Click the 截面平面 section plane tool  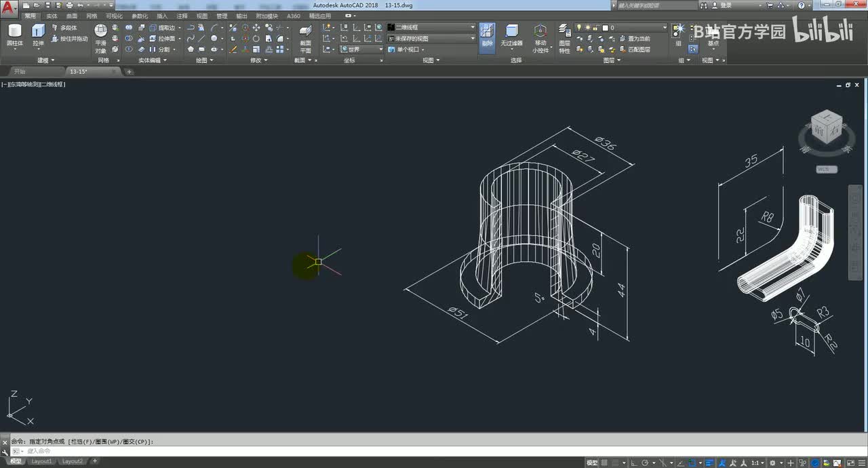(306, 39)
